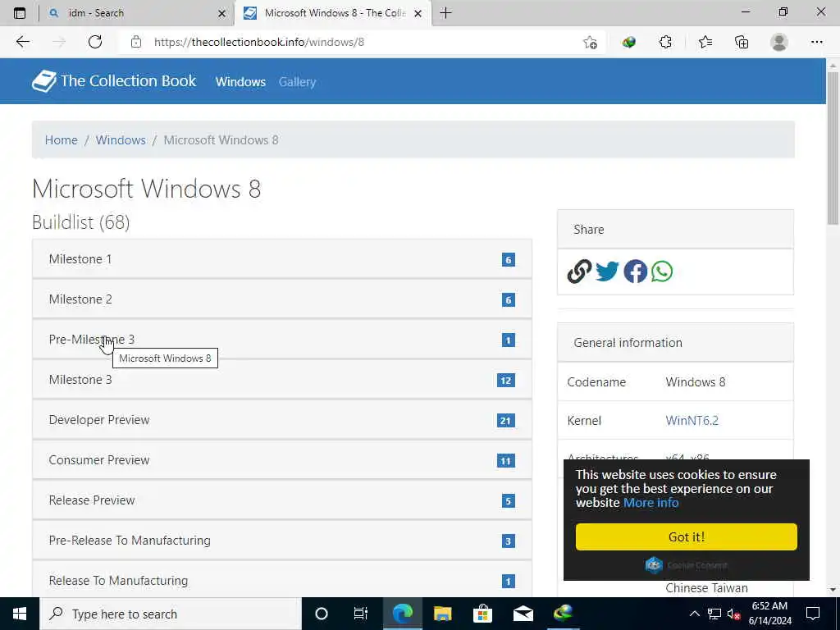840x630 pixels.
Task: Open the WinNT6.2 kernel link
Action: coord(692,421)
